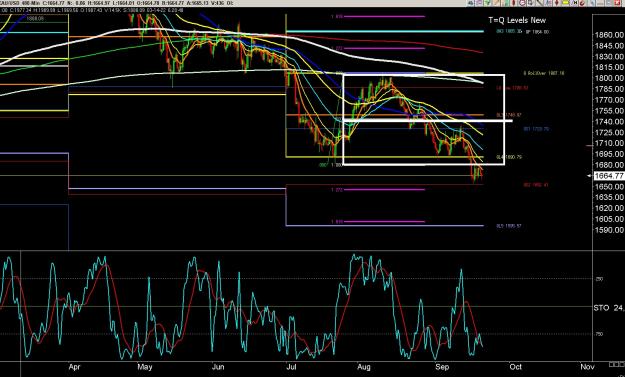Image resolution: width=625 pixels, height=377 pixels.
Task: Click the 1770.00 price axis label
Action: click(x=609, y=100)
